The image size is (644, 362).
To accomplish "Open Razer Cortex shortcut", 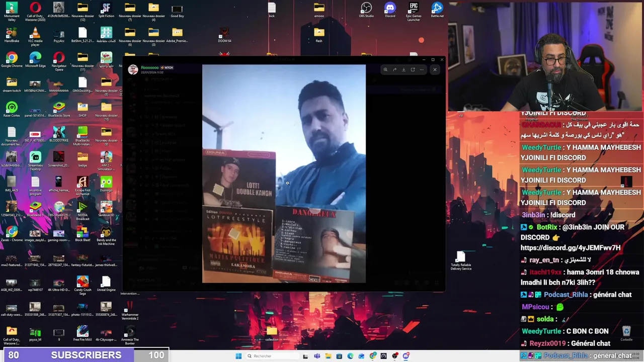I will click(x=12, y=109).
